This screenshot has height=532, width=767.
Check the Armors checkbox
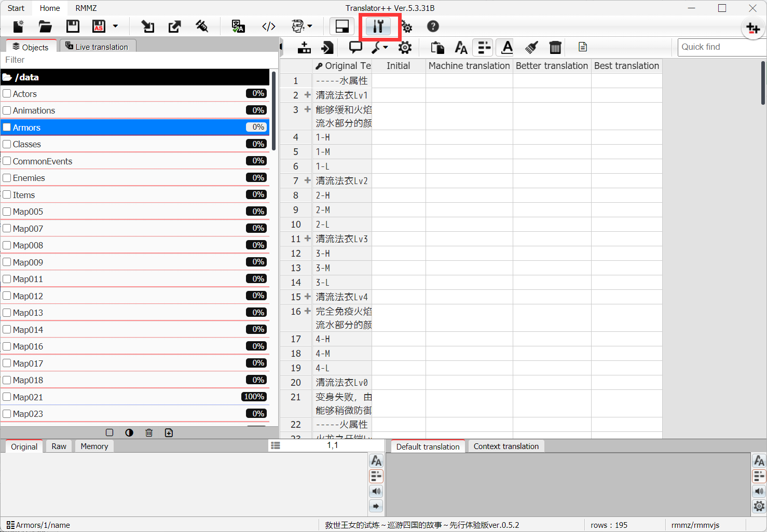click(7, 127)
